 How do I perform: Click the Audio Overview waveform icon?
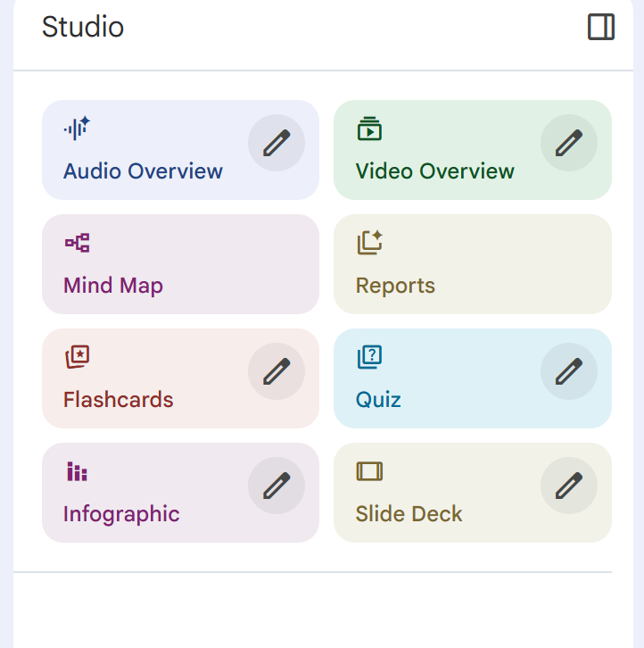(x=77, y=129)
